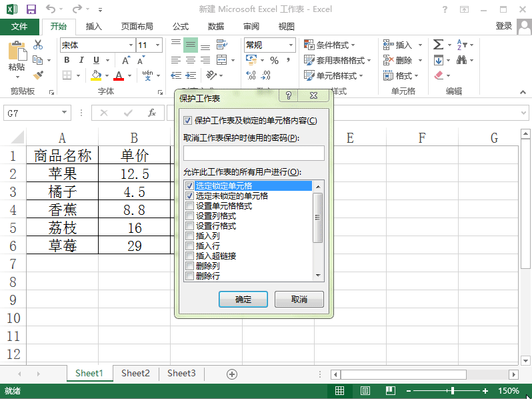Click the AutoSum sigma icon
532x399 pixels.
point(438,45)
